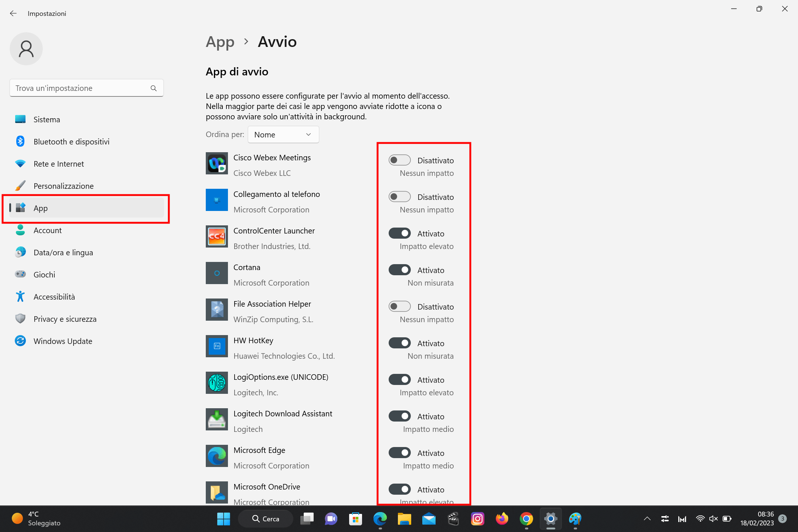The height and width of the screenshot is (532, 798).
Task: Open Sistema settings in the sidebar
Action: [x=47, y=119]
